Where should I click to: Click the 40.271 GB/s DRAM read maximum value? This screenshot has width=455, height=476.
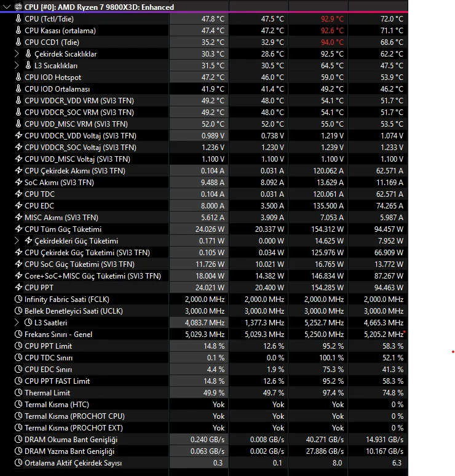pyautogui.click(x=325, y=440)
